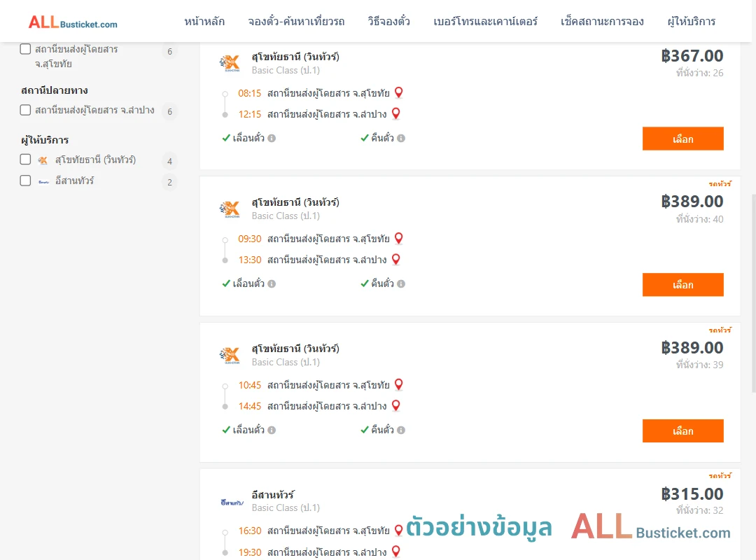Open the ALLBusticket.com logo home link
Viewport: 756px width, 560px height.
(73, 22)
